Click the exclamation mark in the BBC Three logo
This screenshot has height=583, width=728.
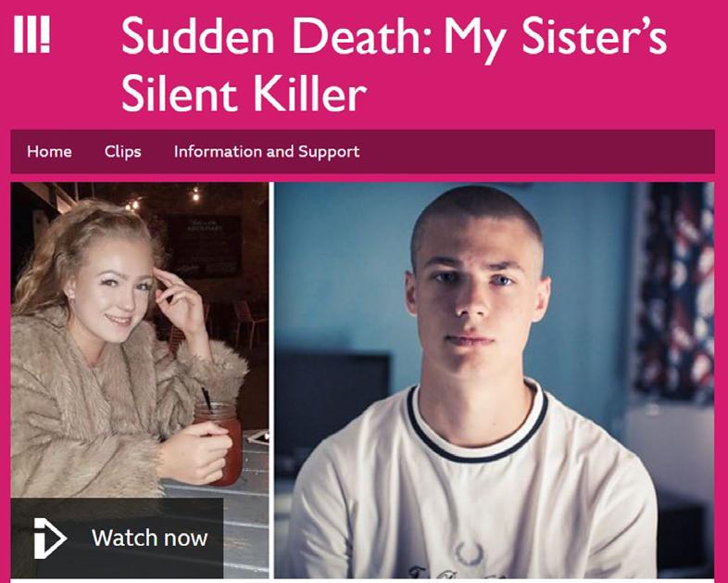(44, 34)
